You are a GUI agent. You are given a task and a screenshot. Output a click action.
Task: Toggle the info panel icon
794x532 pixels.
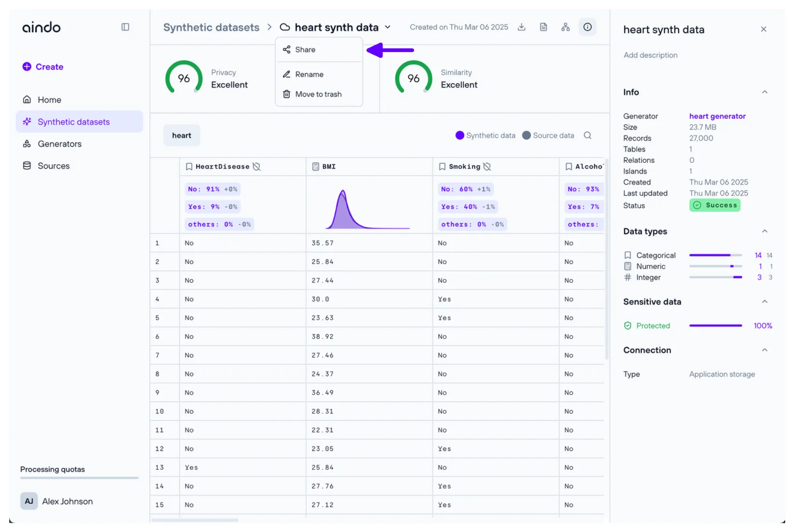click(587, 27)
